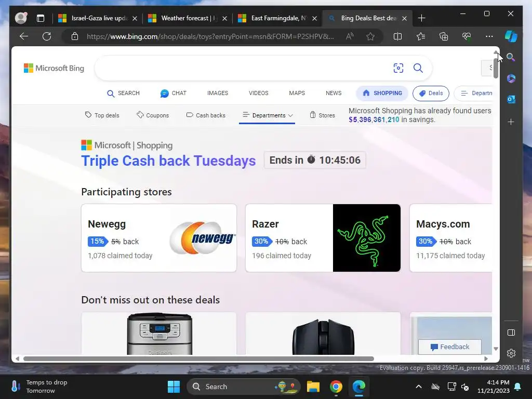Show hidden system tray icons chevron
Image resolution: width=532 pixels, height=399 pixels.
(419, 387)
